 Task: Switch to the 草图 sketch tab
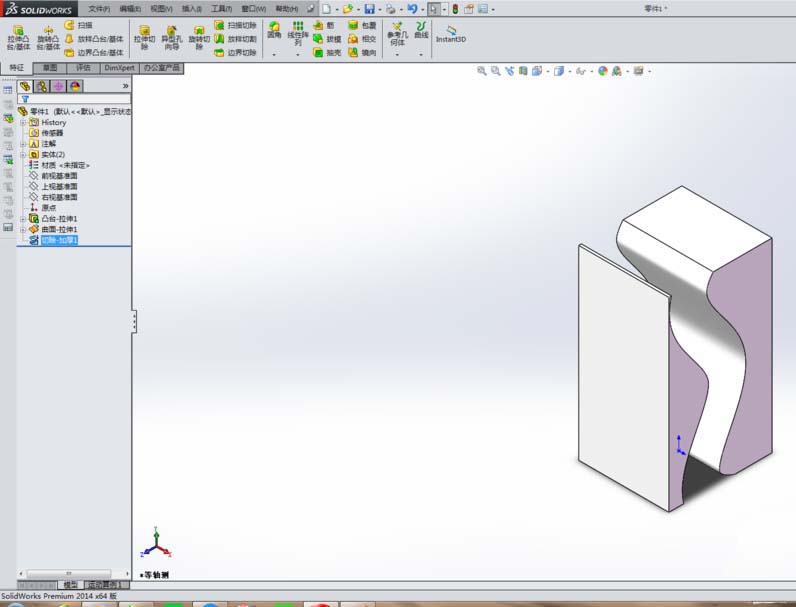[50, 68]
